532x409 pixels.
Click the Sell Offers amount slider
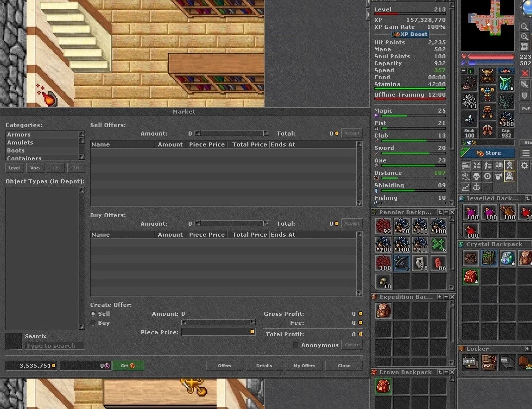pyautogui.click(x=232, y=133)
